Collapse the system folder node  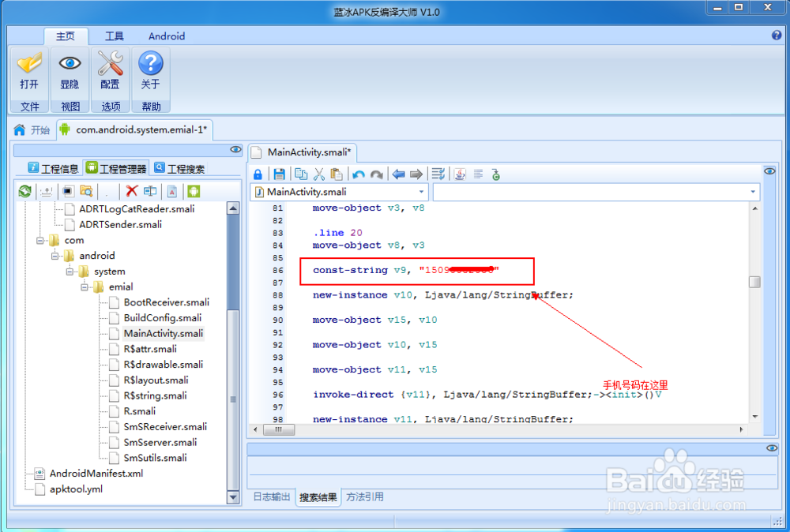point(70,272)
